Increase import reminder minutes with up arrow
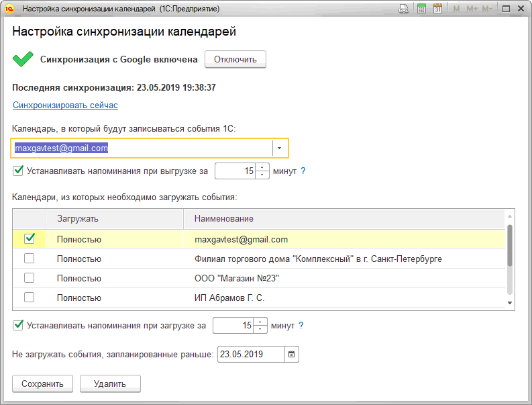 click(260, 322)
